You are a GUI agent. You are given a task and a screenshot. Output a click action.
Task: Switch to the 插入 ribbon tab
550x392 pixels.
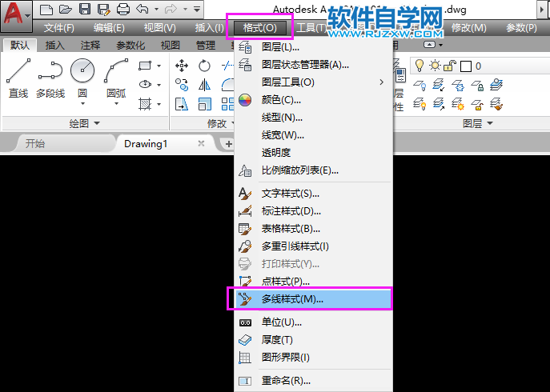point(54,46)
